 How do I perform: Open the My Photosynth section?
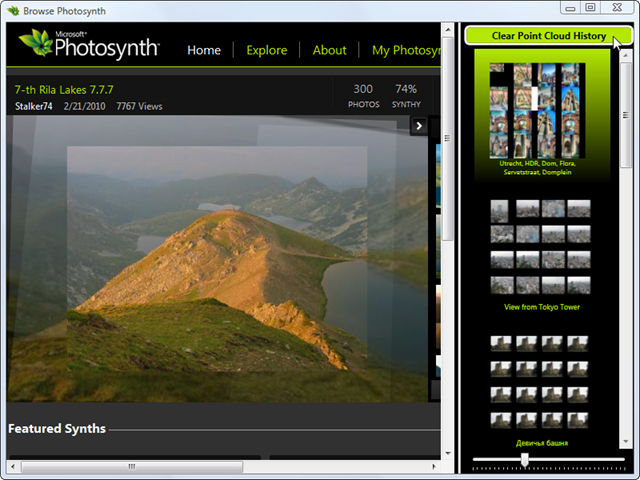[406, 50]
